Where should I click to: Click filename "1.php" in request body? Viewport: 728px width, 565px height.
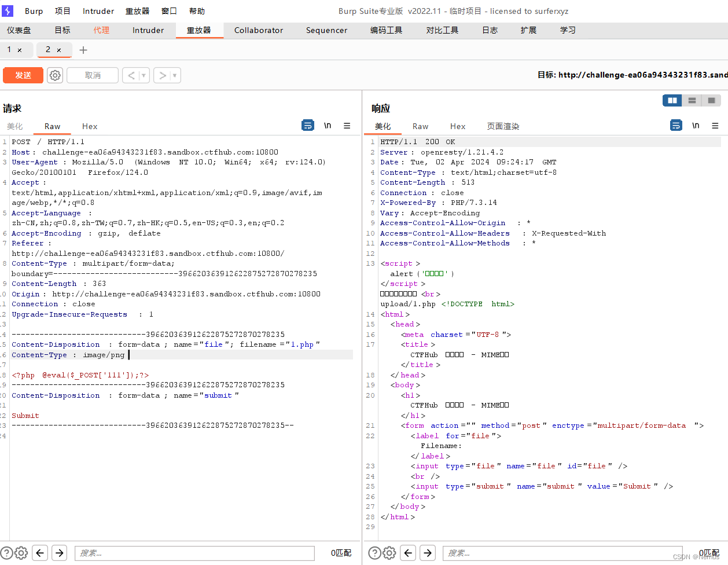tap(304, 344)
